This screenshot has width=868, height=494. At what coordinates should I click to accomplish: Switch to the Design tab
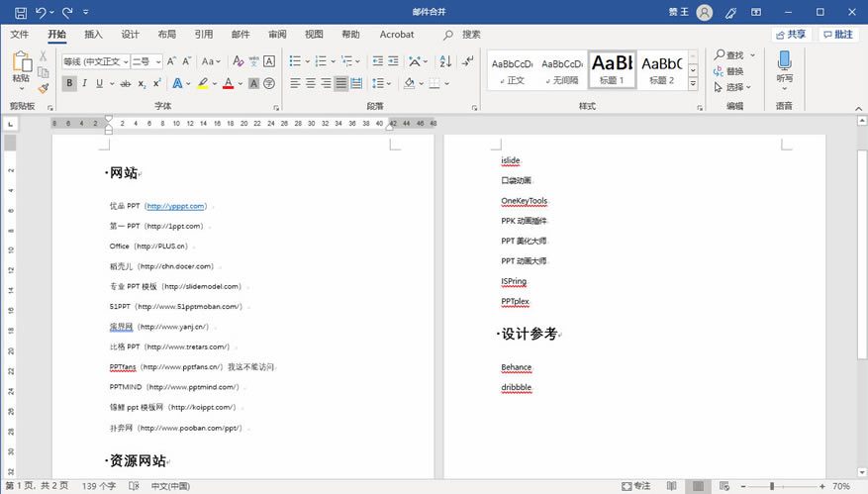130,35
